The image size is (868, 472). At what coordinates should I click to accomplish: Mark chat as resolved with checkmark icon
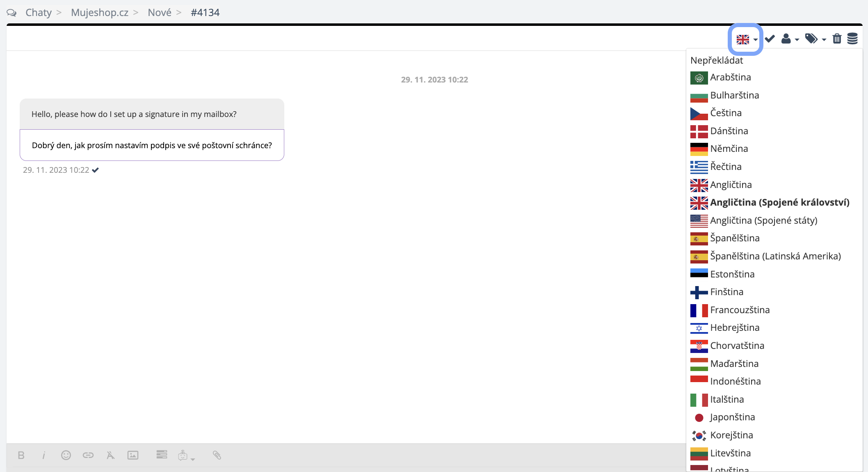[x=770, y=39]
